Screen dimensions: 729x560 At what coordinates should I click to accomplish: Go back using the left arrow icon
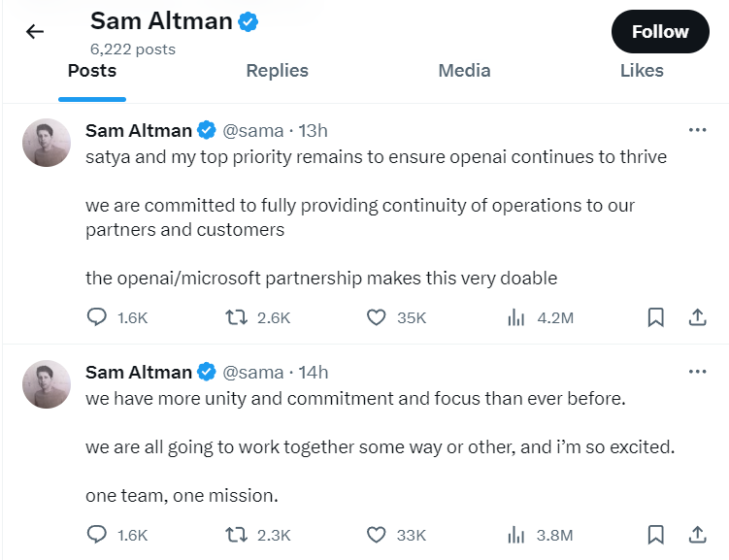(x=35, y=32)
